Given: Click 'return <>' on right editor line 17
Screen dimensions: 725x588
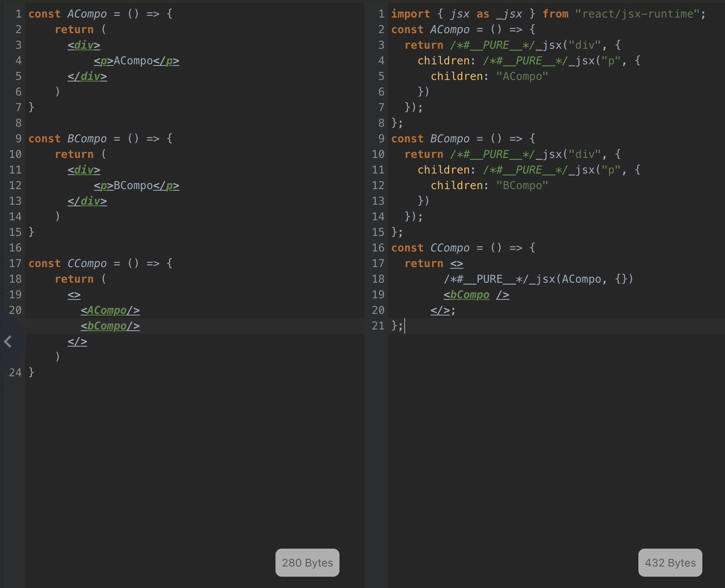Looking at the screenshot, I should pos(434,264).
